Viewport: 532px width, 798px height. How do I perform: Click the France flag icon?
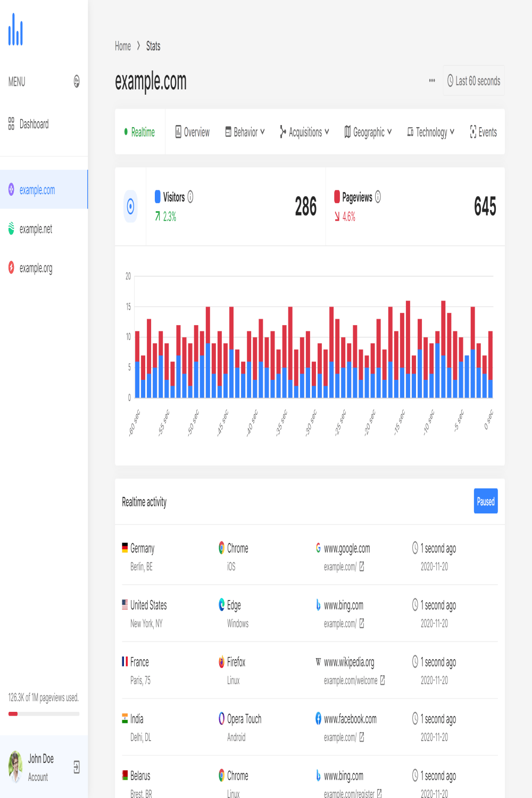[125, 661]
